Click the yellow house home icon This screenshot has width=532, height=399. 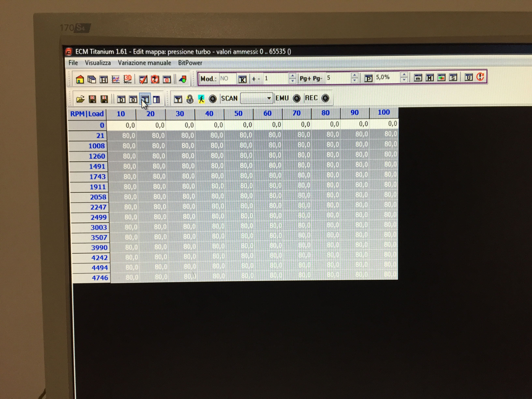tap(80, 79)
